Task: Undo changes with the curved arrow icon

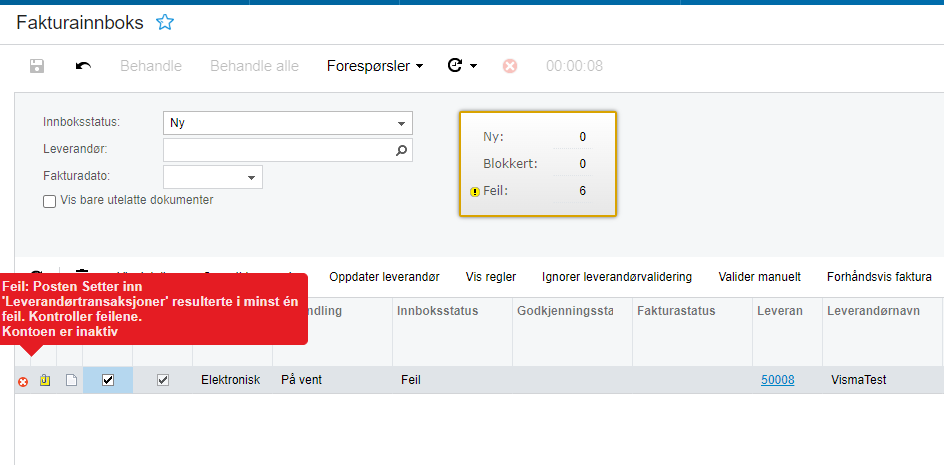Action: (83, 66)
